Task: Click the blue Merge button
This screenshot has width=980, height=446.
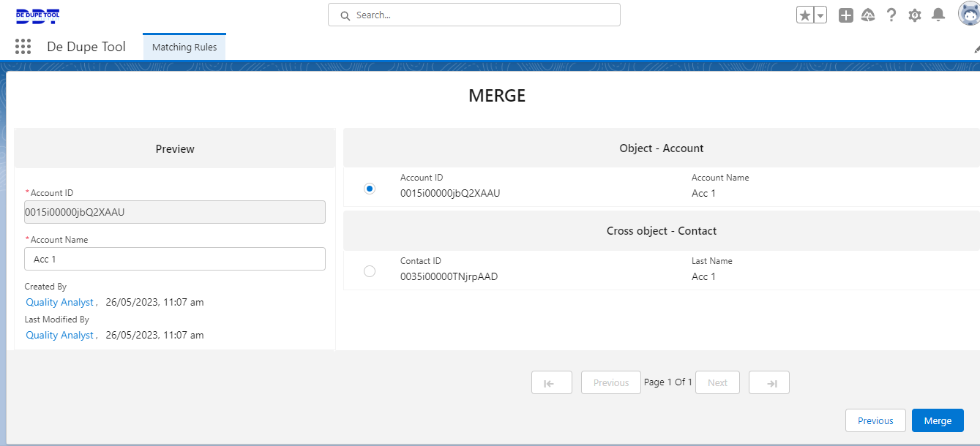Action: pos(938,420)
